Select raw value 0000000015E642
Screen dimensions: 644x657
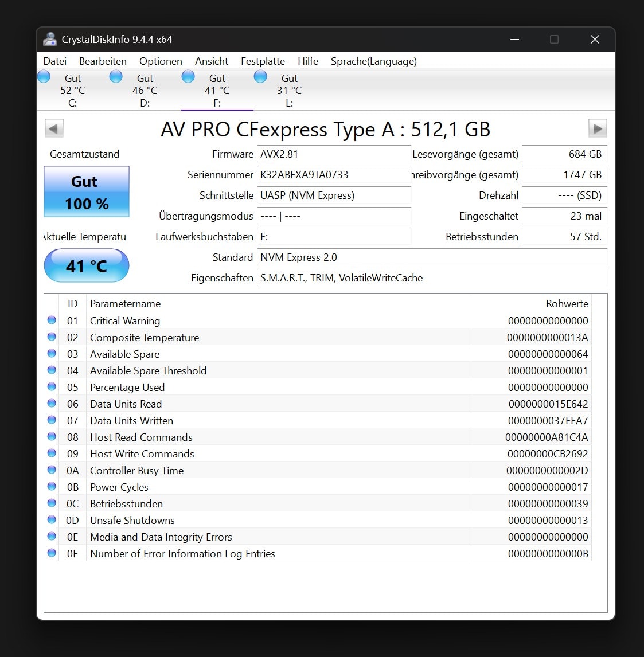[x=548, y=404]
